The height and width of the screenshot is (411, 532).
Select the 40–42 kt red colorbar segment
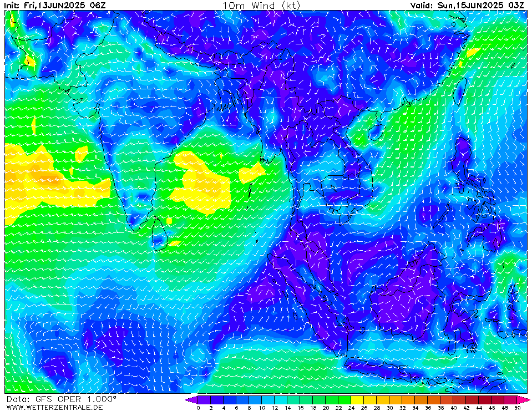(x=460, y=400)
